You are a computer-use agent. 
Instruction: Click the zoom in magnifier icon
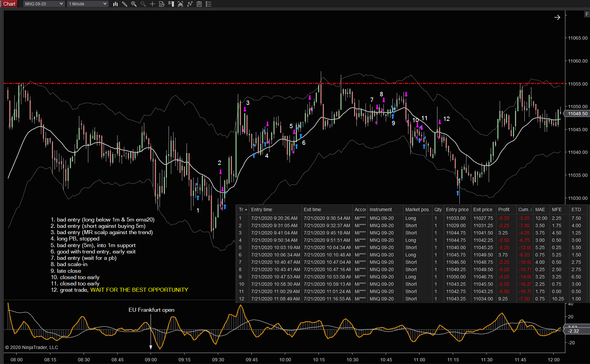point(134,4)
